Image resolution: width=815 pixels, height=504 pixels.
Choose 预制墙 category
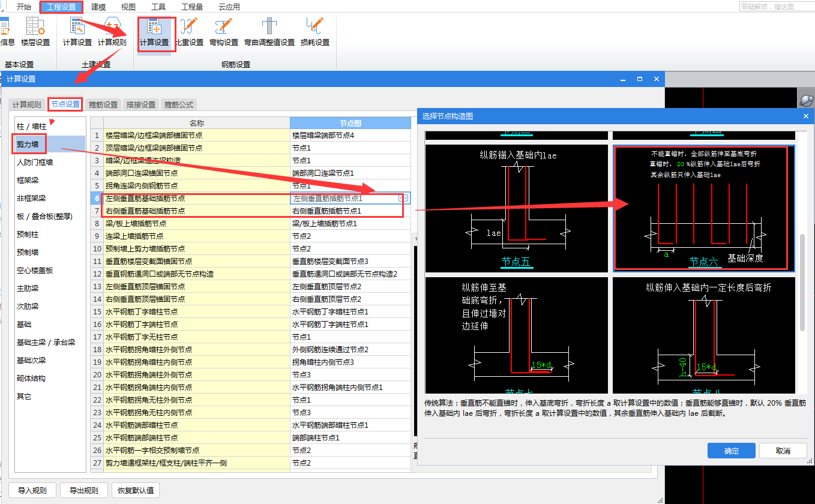click(x=50, y=253)
